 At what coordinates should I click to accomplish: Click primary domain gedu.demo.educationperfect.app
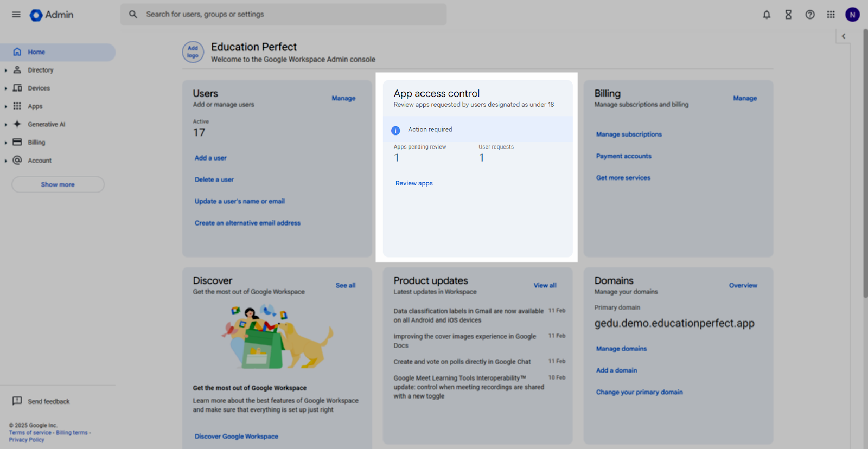[x=674, y=323]
